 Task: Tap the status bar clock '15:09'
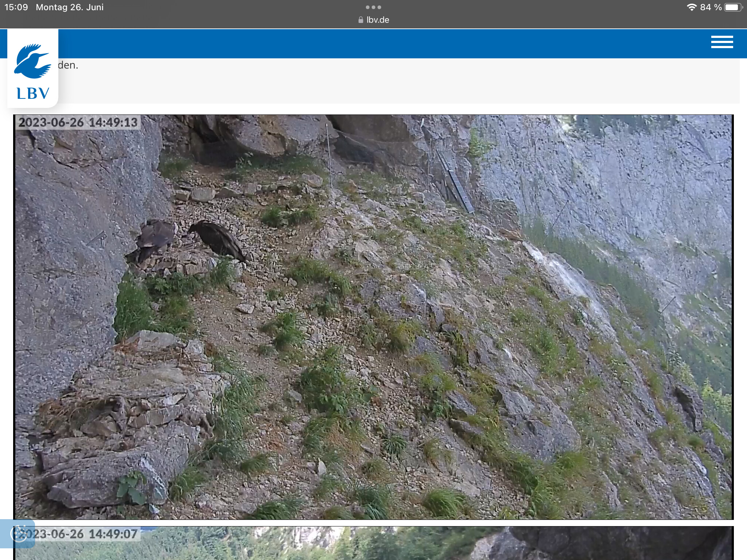coord(16,7)
